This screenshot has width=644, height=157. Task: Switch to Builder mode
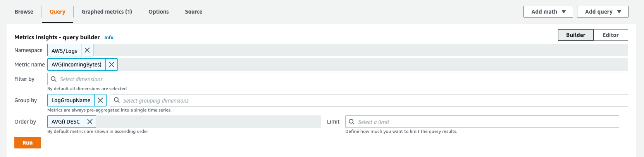[x=575, y=35]
